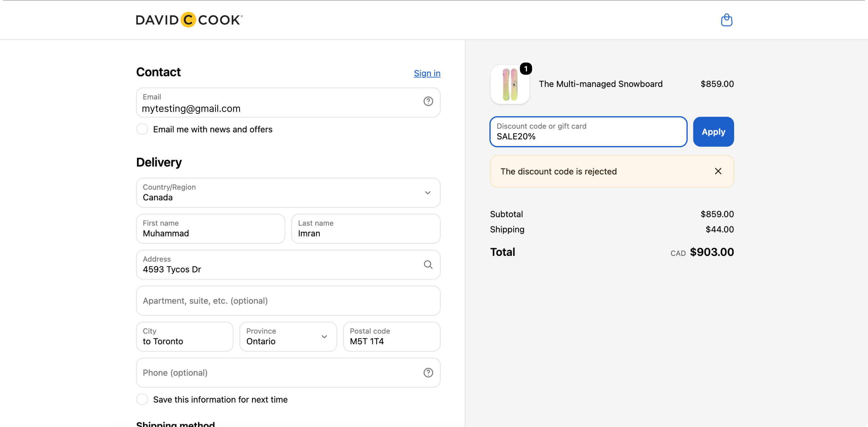Click the Subtotal label

(x=506, y=214)
